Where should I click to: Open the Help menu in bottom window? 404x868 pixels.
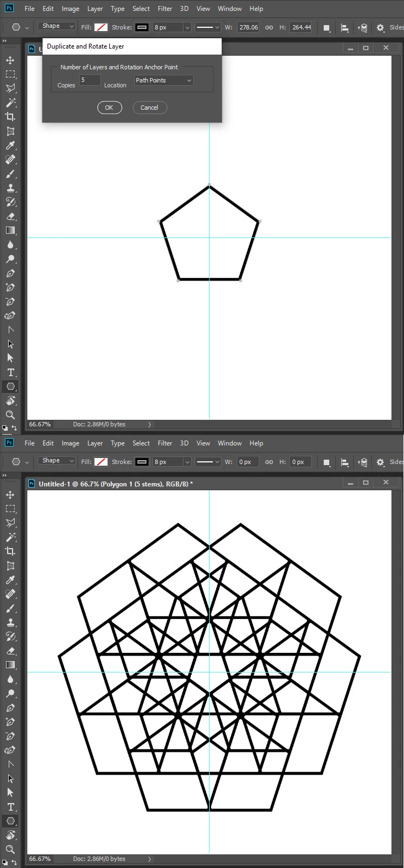pyautogui.click(x=257, y=443)
